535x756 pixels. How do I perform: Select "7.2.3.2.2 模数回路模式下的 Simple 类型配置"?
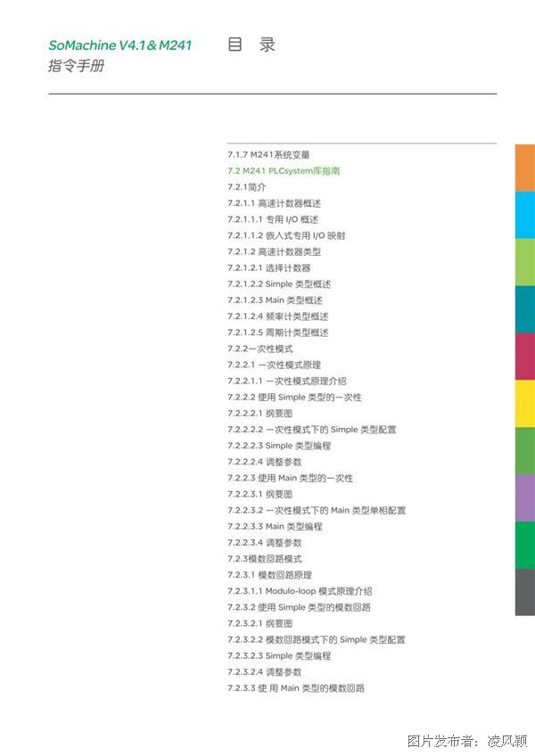[x=317, y=640]
